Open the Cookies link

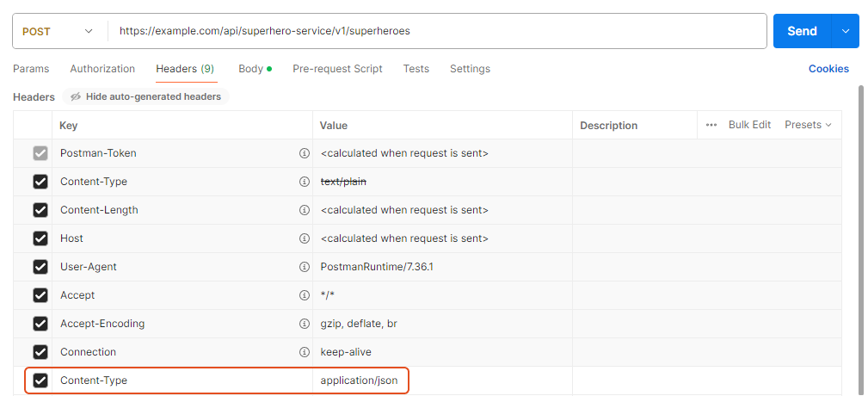pyautogui.click(x=828, y=69)
